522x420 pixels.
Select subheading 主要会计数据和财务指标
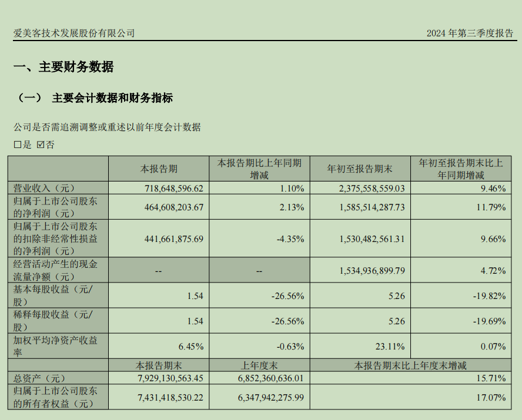pyautogui.click(x=112, y=98)
